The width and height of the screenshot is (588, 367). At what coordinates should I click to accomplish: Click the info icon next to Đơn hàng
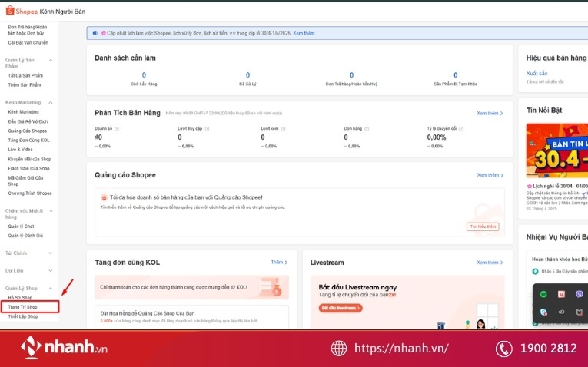366,128
